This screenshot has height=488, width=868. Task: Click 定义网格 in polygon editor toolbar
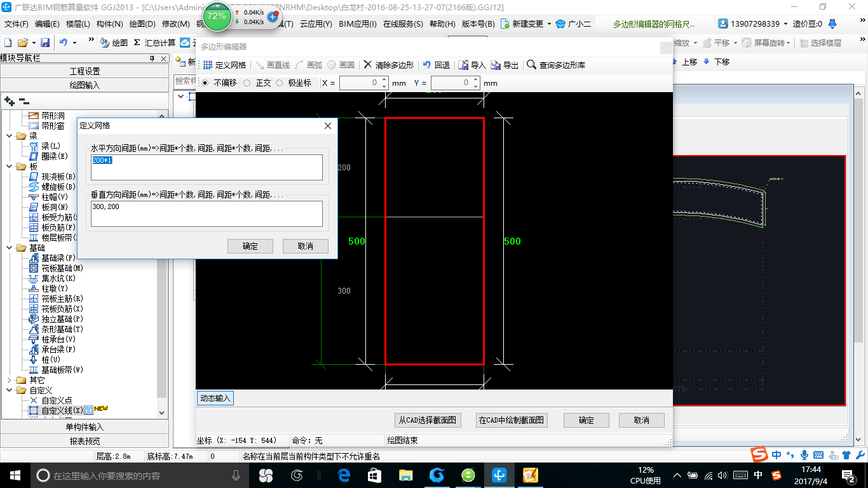(224, 65)
